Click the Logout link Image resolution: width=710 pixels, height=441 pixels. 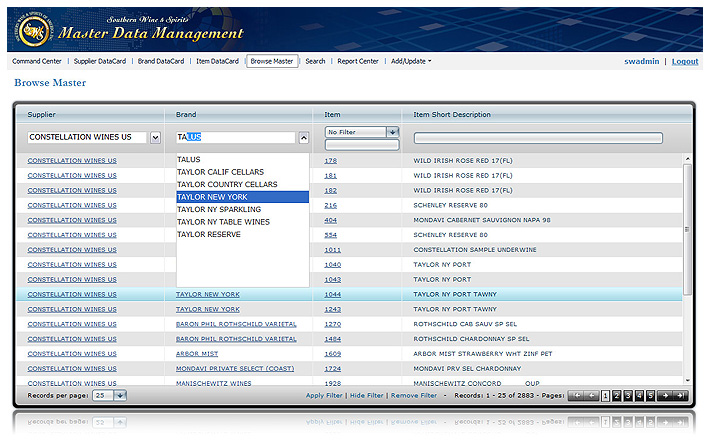point(685,61)
